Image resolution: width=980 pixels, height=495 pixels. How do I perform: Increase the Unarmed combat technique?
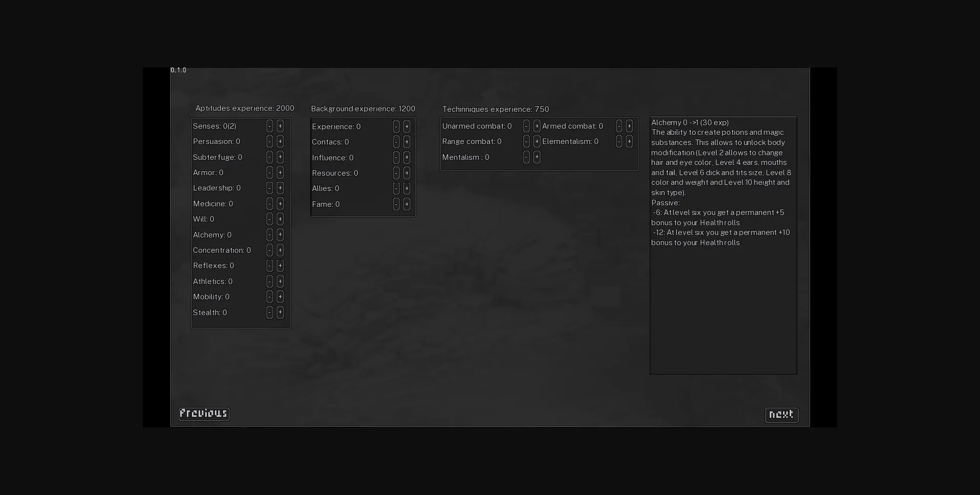[x=537, y=126]
